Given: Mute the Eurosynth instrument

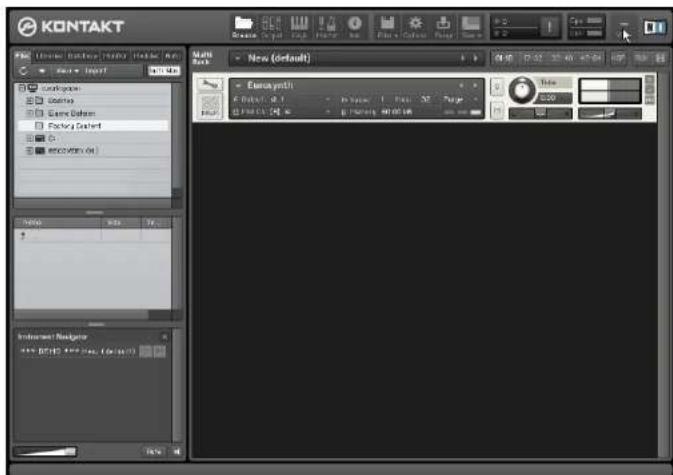Looking at the screenshot, I should point(497,111).
